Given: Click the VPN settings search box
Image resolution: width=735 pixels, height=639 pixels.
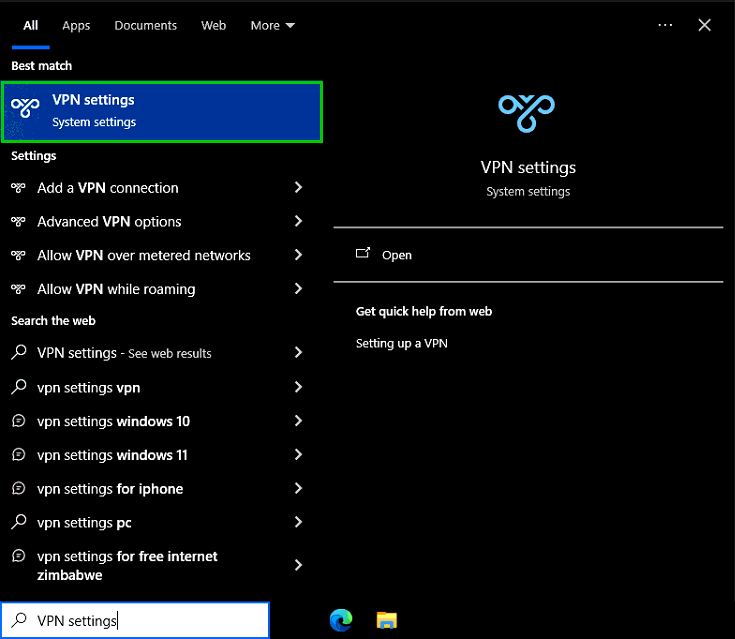Looking at the screenshot, I should click(135, 620).
